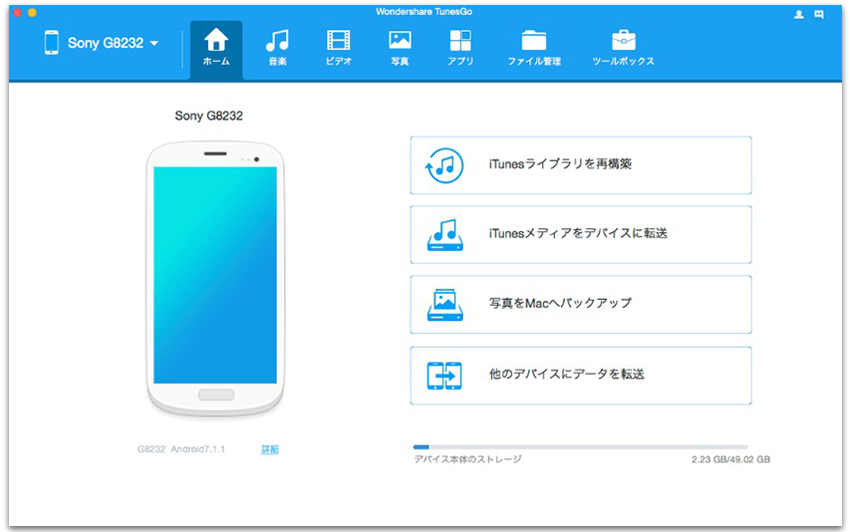The height and width of the screenshot is (532, 850).
Task: Click iTunesメディアをデバイスに転送 button
Action: click(581, 234)
